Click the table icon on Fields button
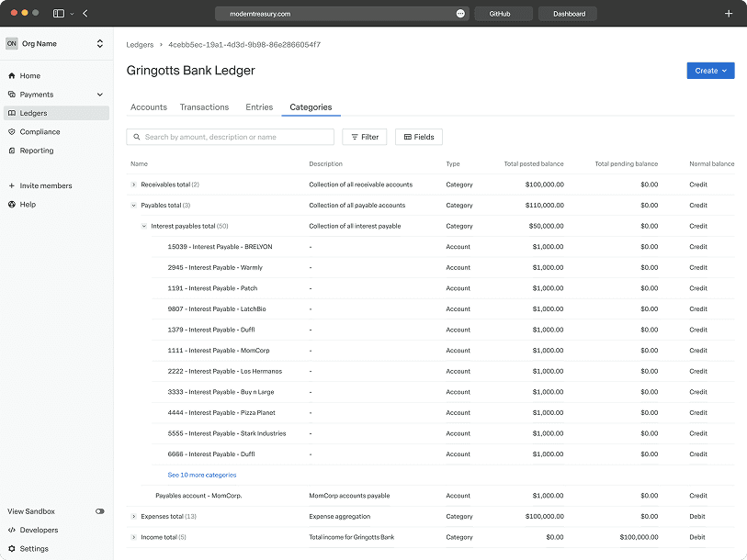747x560 pixels. click(x=408, y=137)
